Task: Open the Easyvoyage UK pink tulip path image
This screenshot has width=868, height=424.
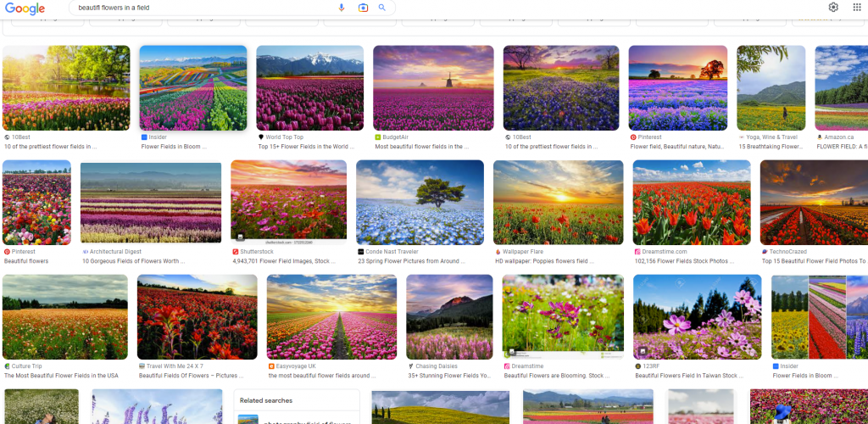Action: coord(331,317)
